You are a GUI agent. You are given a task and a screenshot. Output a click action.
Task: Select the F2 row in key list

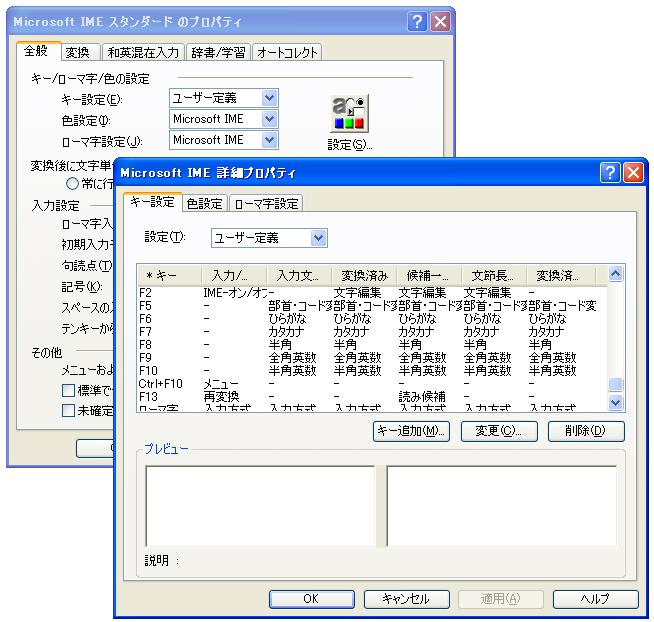tap(372, 293)
